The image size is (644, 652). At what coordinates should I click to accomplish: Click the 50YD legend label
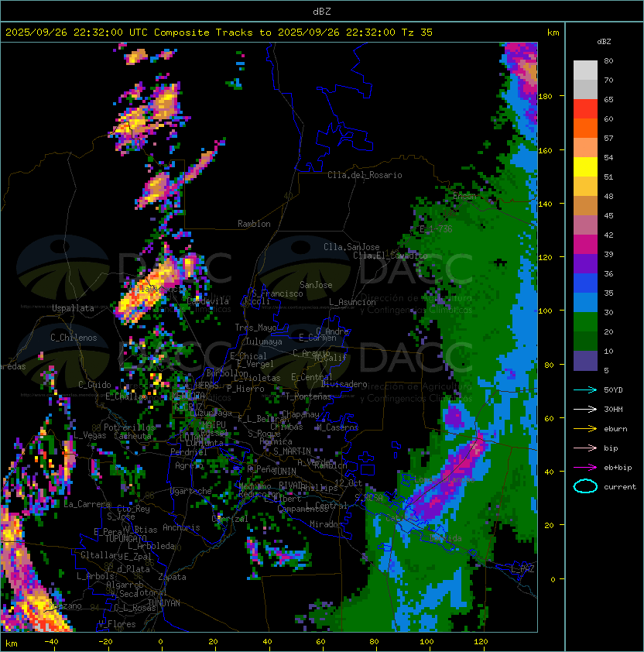point(613,389)
